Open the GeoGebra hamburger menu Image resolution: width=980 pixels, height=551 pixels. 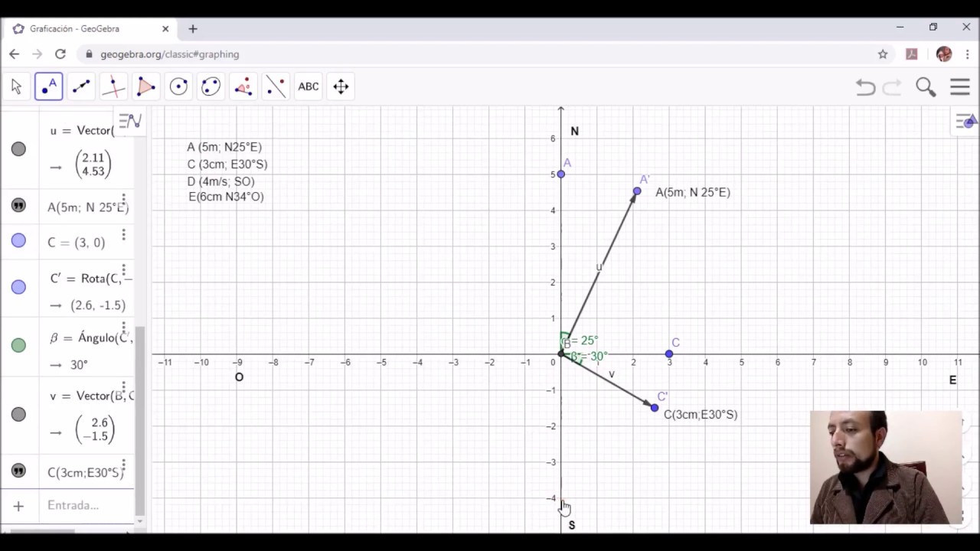(960, 87)
